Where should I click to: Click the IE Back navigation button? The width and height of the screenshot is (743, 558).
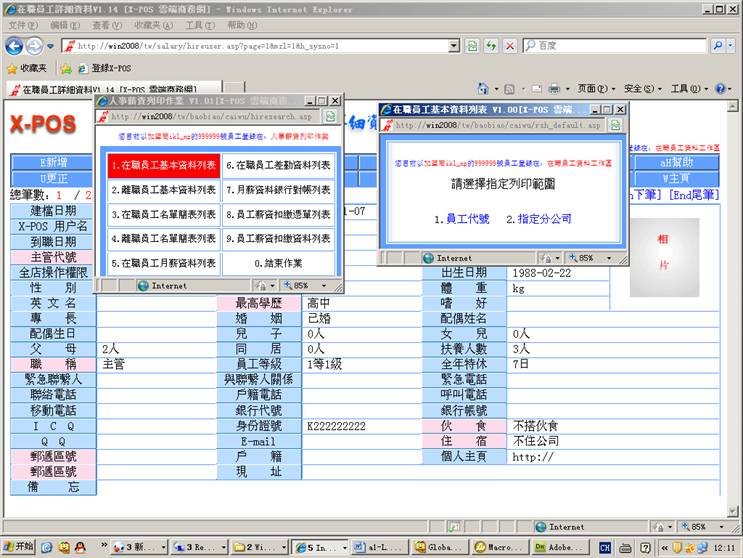(x=15, y=46)
